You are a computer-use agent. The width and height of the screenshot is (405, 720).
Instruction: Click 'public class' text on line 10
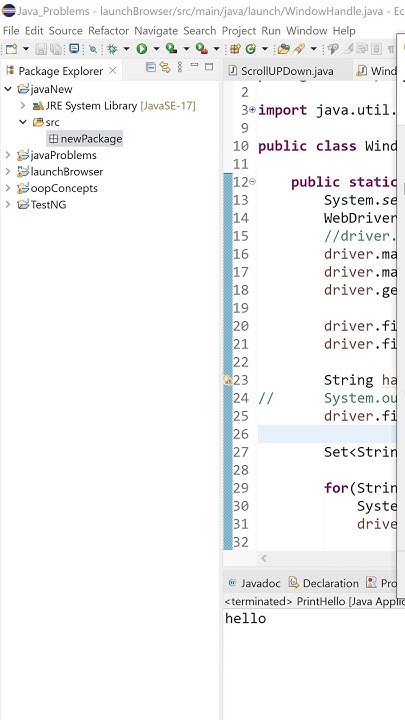coord(307,146)
